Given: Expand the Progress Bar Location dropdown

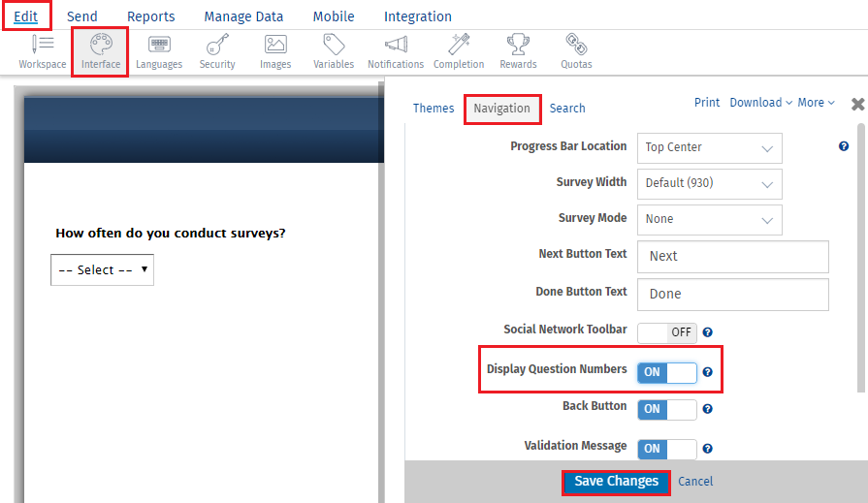Looking at the screenshot, I should (709, 148).
